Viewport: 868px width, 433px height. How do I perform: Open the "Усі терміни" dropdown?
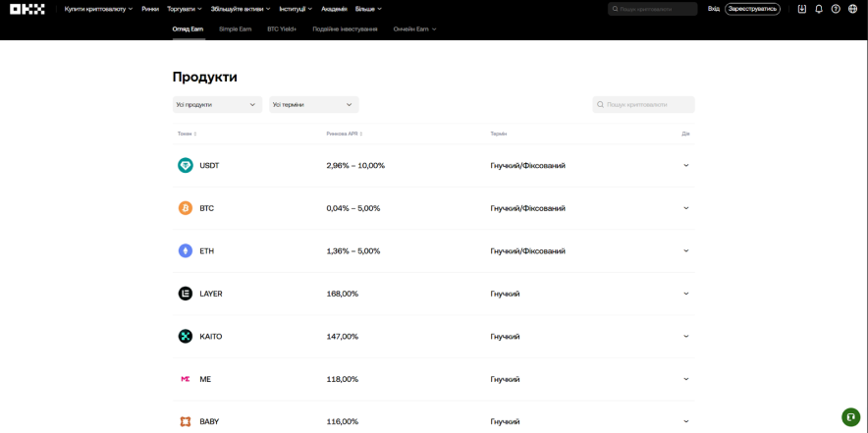[313, 105]
